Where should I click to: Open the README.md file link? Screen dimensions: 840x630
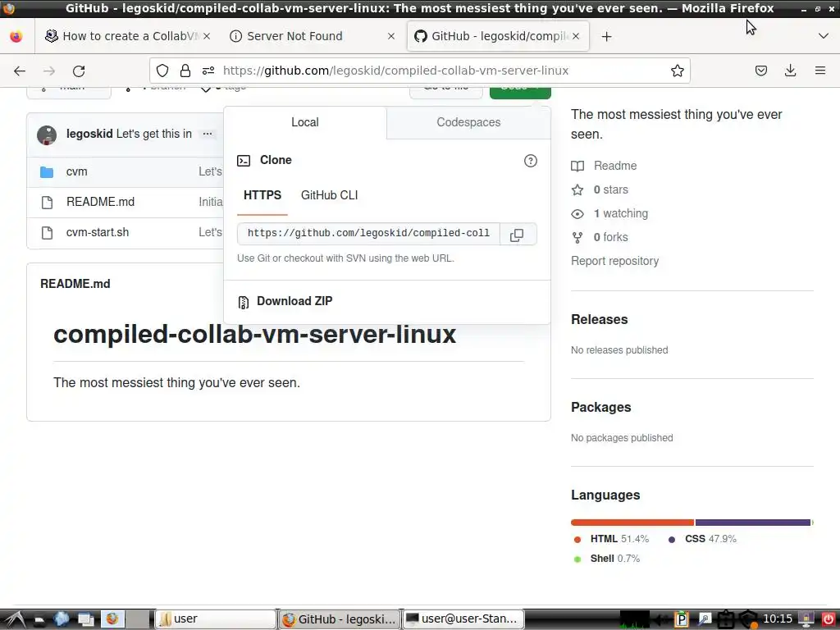(x=100, y=202)
